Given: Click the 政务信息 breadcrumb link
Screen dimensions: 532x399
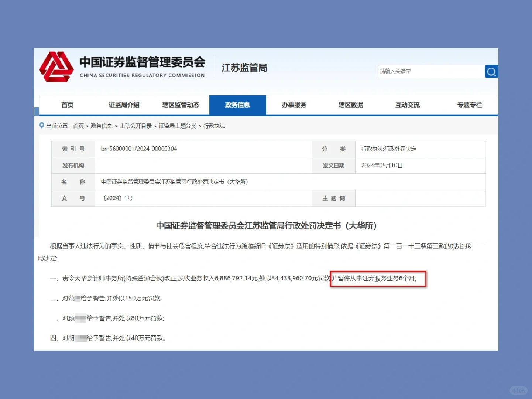Looking at the screenshot, I should point(102,126).
